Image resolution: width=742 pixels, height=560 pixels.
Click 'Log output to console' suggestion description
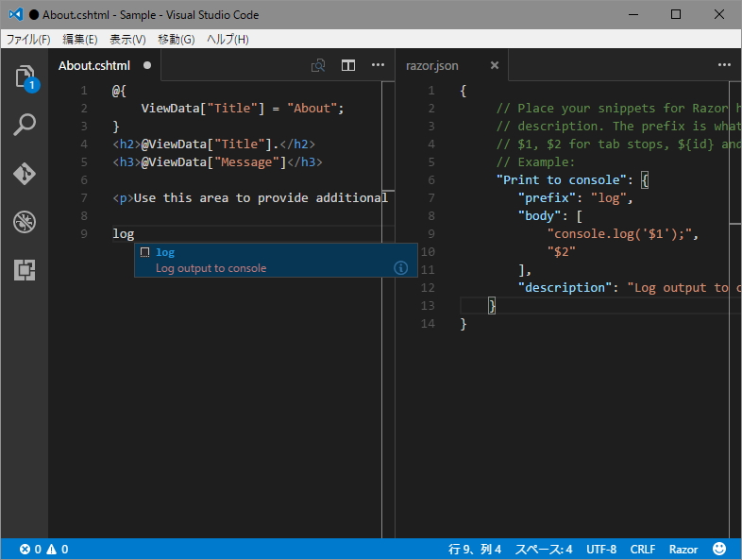[211, 268]
